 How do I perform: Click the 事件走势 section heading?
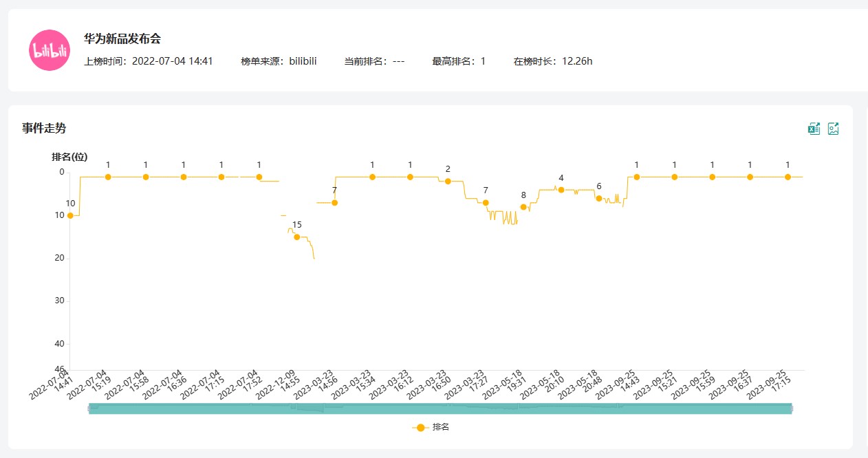pyautogui.click(x=44, y=129)
